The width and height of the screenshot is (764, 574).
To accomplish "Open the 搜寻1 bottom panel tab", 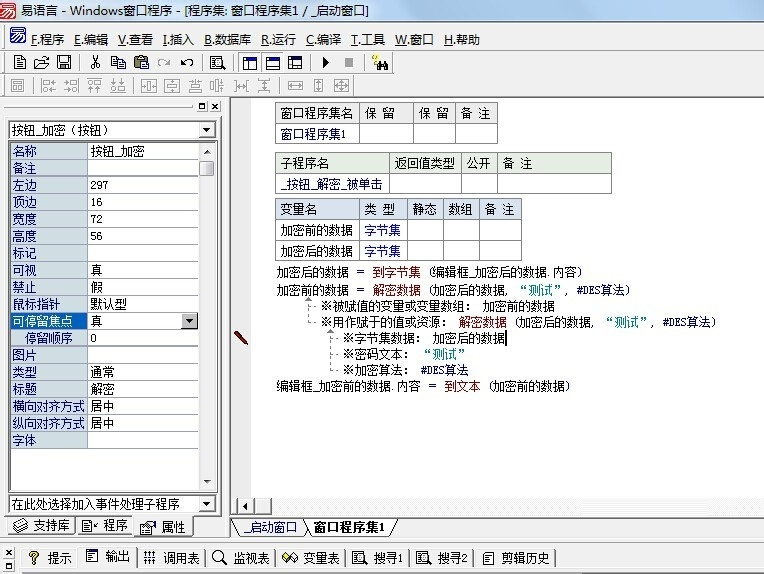I will click(378, 558).
